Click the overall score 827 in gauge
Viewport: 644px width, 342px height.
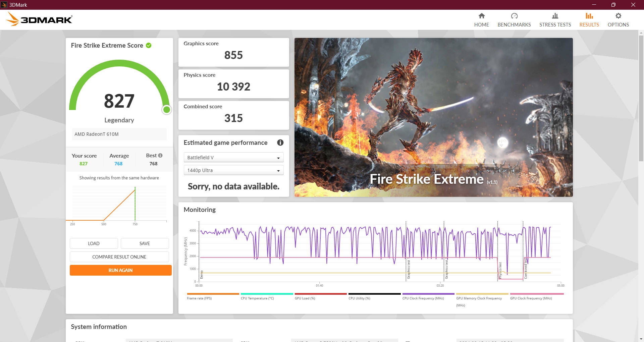[x=119, y=101]
